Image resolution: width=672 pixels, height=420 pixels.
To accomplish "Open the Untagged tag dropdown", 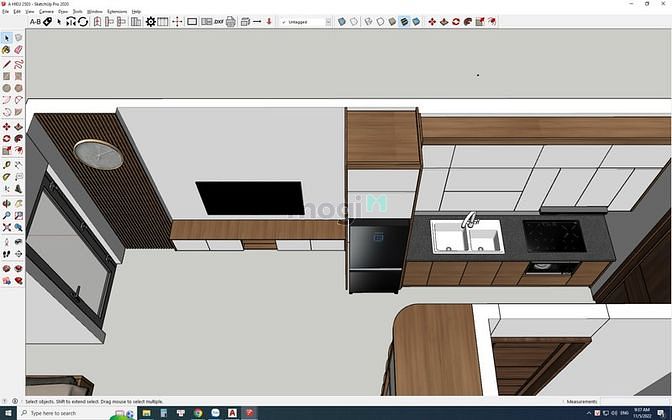I will pyautogui.click(x=306, y=22).
